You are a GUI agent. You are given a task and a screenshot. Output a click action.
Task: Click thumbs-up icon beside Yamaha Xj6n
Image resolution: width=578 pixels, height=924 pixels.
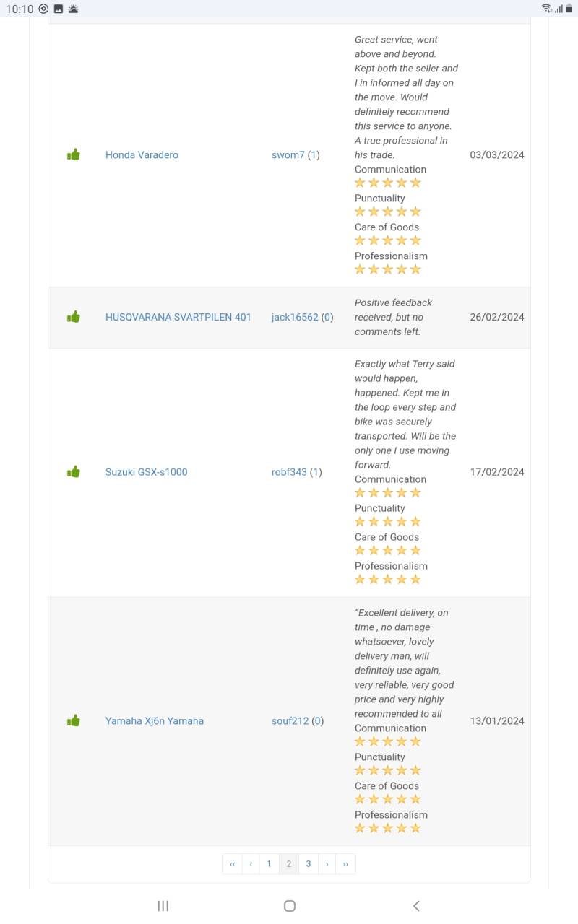(73, 720)
